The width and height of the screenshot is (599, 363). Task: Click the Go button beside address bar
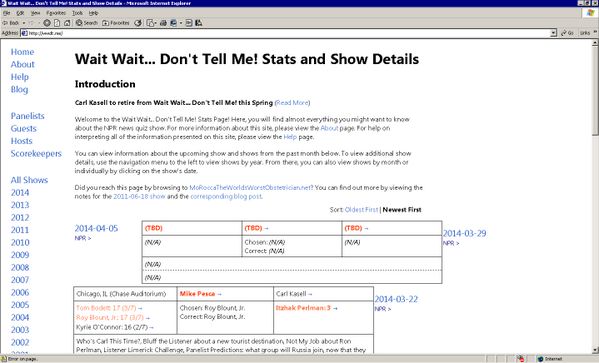coord(567,33)
